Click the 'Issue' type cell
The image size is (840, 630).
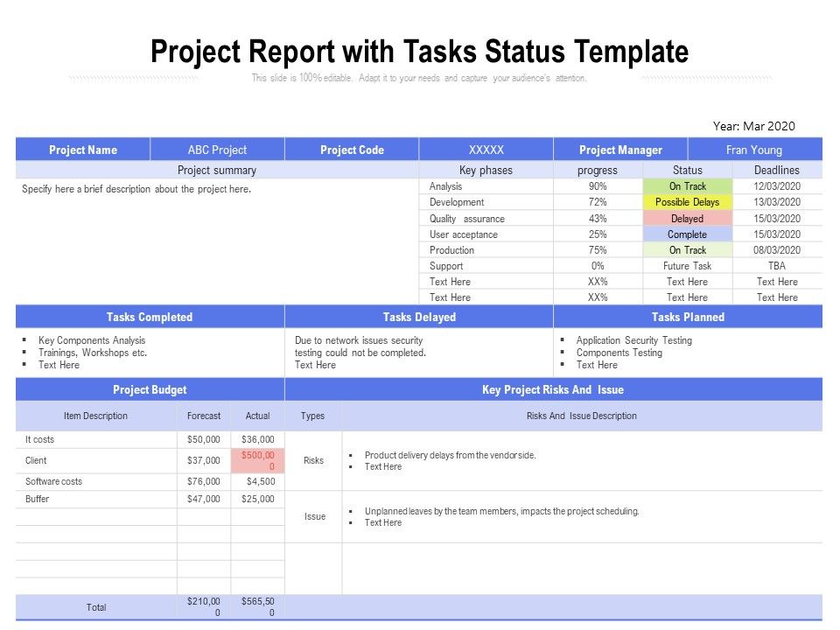point(314,516)
